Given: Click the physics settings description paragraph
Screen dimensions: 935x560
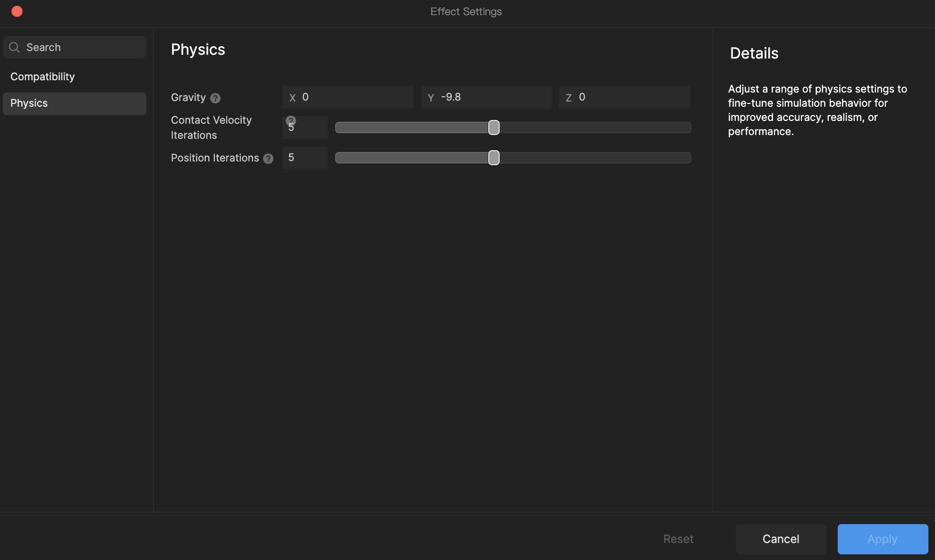Looking at the screenshot, I should tap(817, 110).
